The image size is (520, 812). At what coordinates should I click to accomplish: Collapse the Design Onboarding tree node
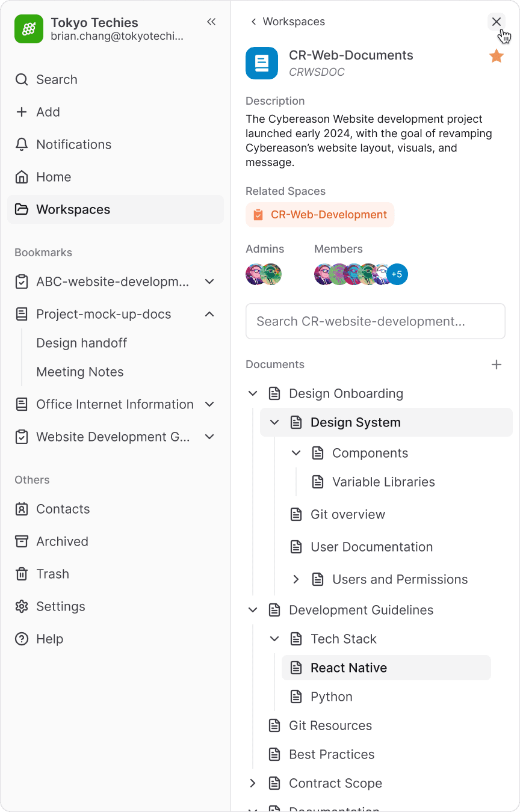click(253, 393)
